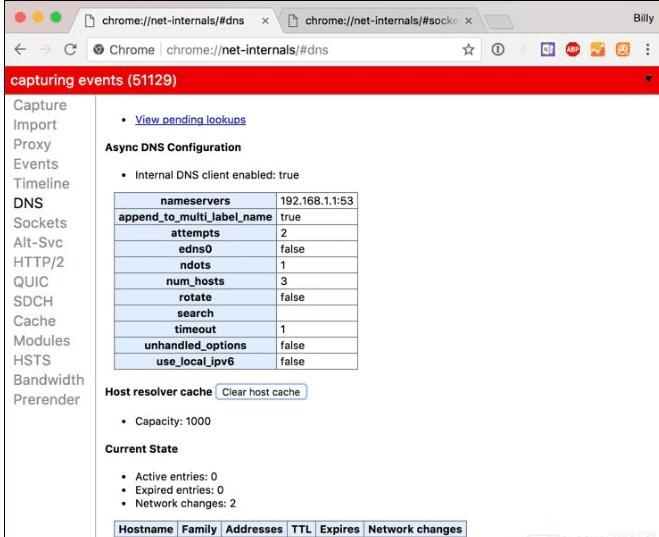The width and height of the screenshot is (659, 537).
Task: Open the Cache section in sidebar
Action: [34, 321]
